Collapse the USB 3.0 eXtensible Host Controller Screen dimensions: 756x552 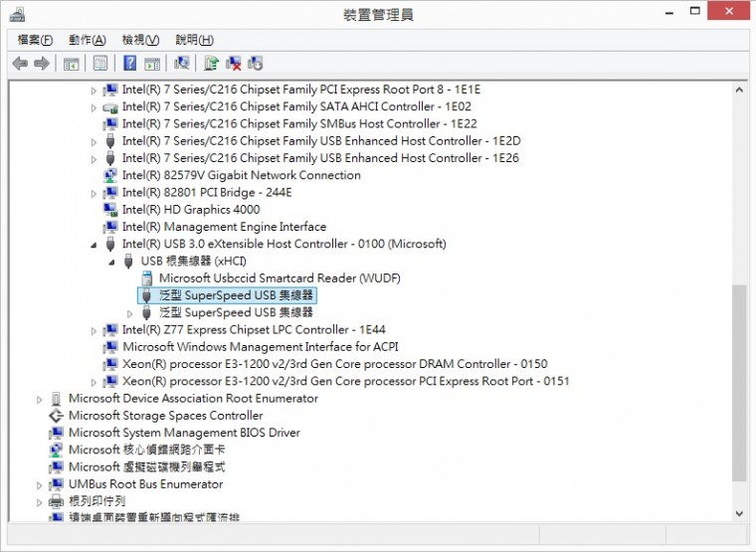click(94, 246)
